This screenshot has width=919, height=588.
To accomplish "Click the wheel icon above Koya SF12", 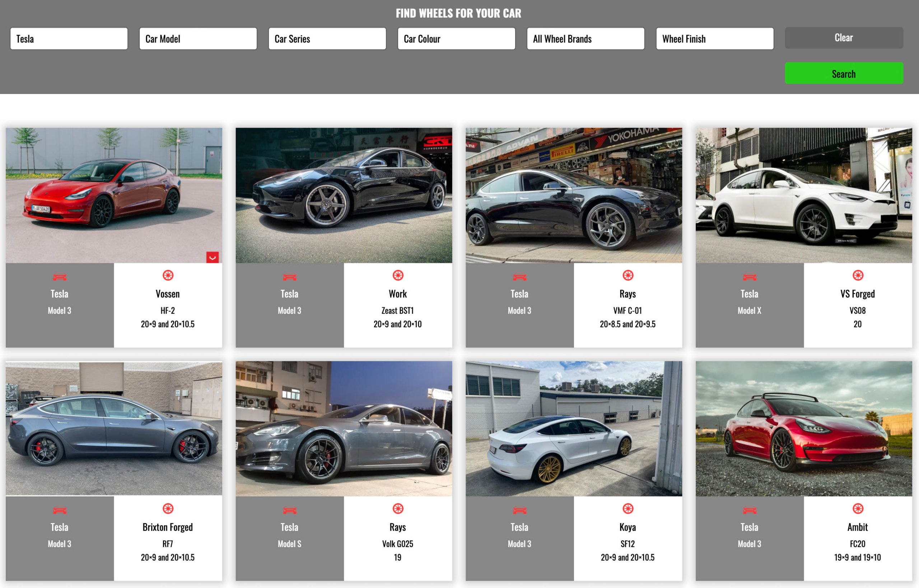I will (x=628, y=509).
